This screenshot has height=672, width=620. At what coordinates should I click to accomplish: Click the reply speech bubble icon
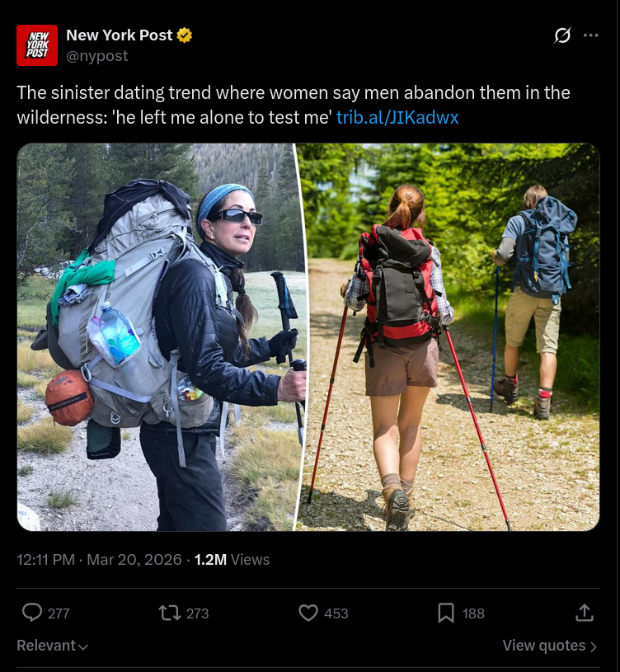32,613
